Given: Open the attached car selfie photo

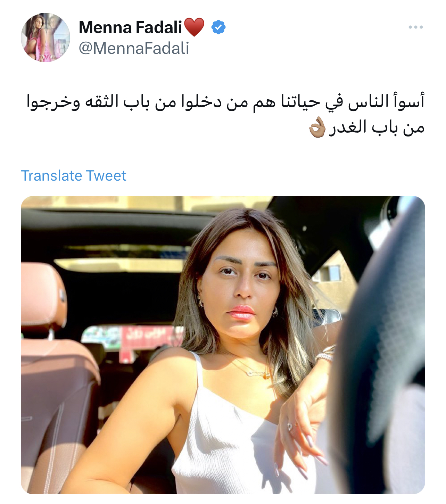Looking at the screenshot, I should pyautogui.click(x=223, y=345).
